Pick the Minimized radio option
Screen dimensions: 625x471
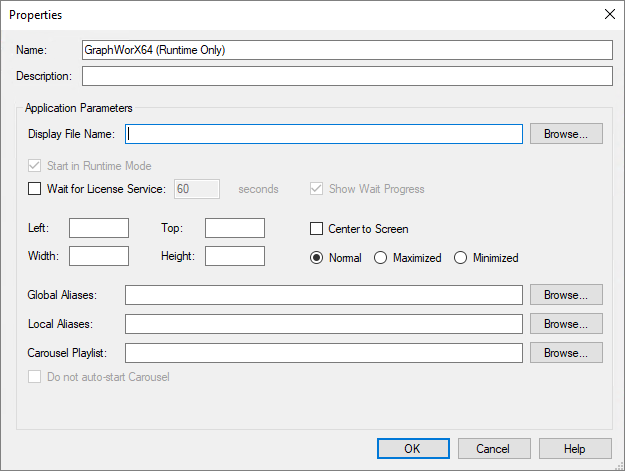click(x=460, y=258)
